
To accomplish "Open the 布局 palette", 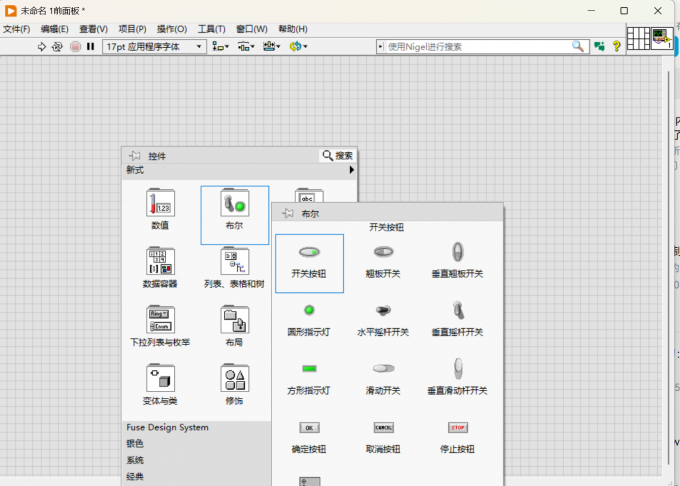I will 235,326.
